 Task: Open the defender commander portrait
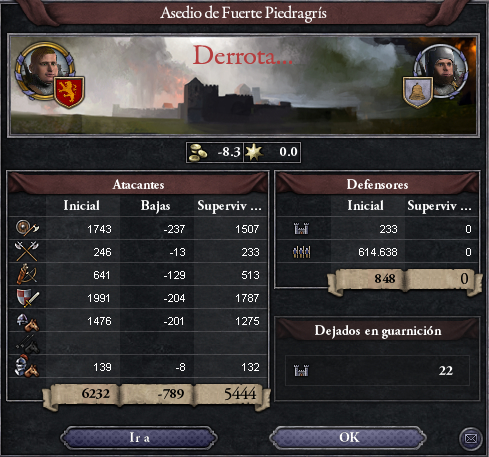pyautogui.click(x=442, y=71)
